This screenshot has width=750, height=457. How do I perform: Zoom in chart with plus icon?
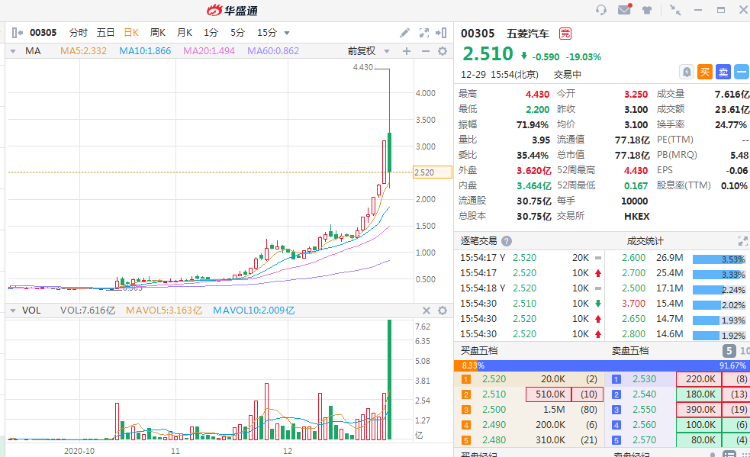407,51
